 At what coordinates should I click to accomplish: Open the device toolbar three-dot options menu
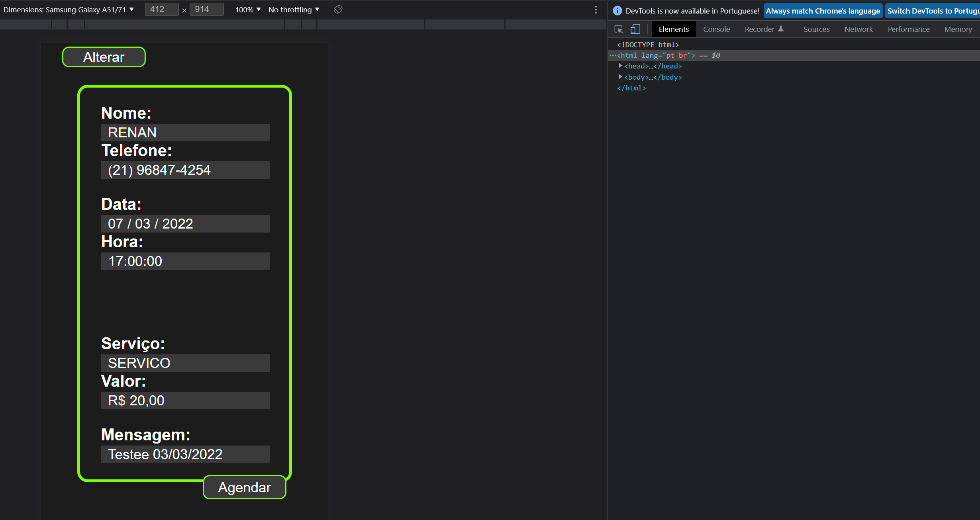click(596, 10)
